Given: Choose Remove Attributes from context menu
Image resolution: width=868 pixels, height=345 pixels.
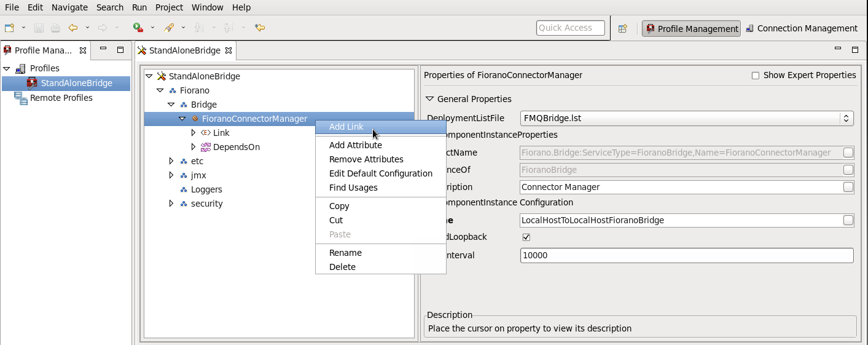Looking at the screenshot, I should coord(381,159).
